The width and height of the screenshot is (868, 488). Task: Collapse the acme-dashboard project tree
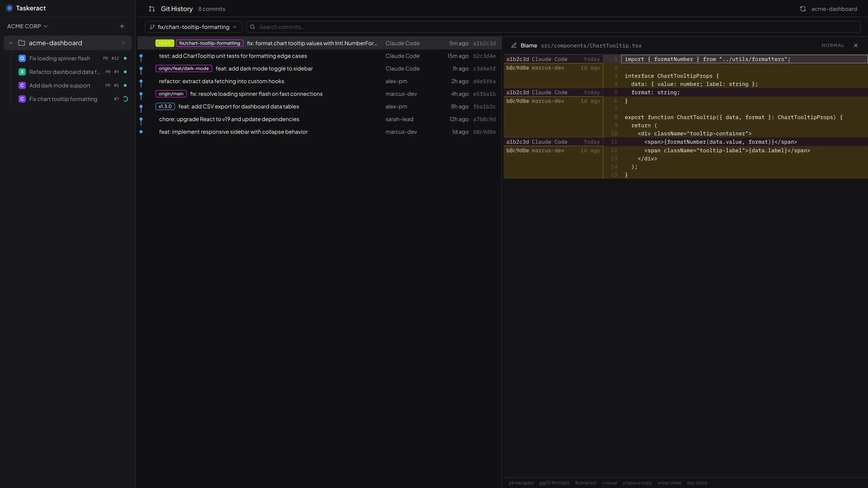click(x=10, y=43)
